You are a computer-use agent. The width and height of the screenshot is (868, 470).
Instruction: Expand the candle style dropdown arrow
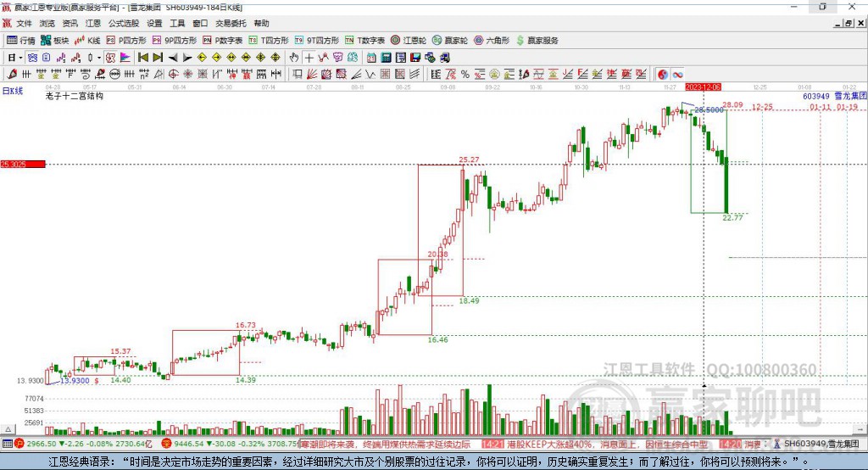click(99, 58)
